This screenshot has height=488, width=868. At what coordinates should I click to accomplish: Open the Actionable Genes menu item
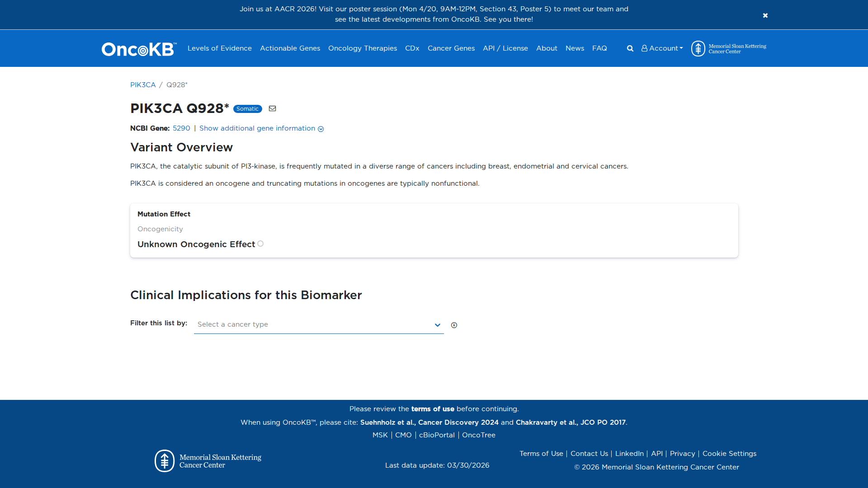(x=290, y=48)
